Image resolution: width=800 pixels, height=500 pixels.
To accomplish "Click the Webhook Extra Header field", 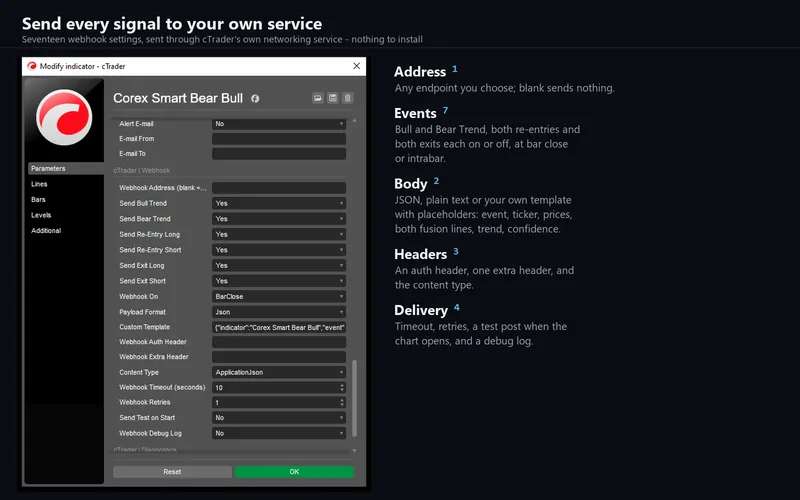I will (279, 357).
